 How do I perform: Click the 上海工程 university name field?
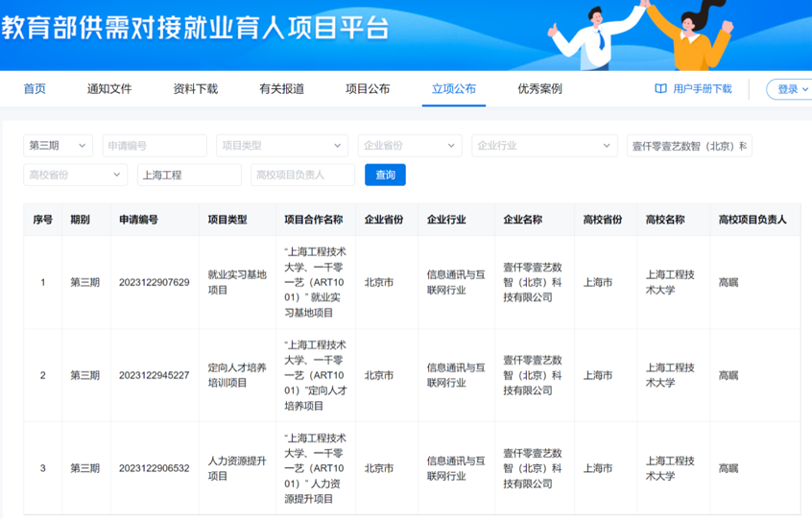pos(189,175)
